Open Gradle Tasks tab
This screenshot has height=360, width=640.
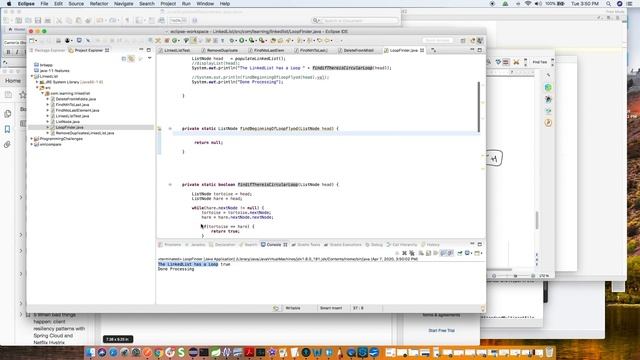point(305,244)
